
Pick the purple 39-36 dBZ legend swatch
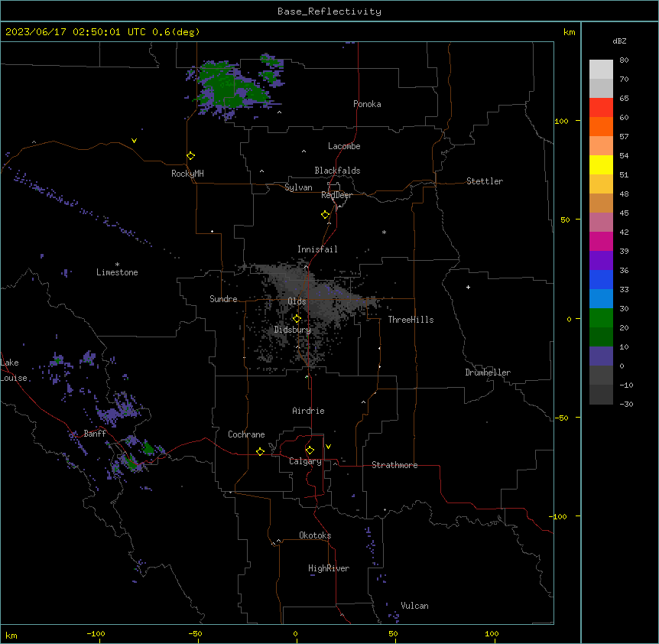(x=601, y=261)
